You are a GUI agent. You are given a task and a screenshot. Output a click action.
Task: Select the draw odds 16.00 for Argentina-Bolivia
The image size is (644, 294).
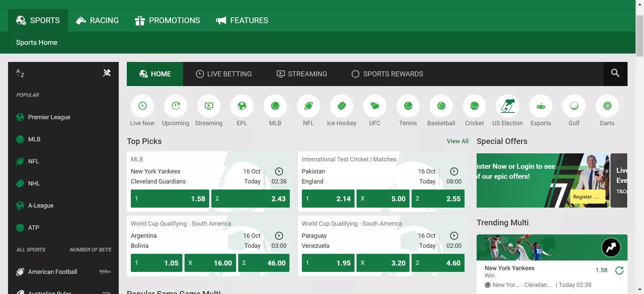coord(210,263)
